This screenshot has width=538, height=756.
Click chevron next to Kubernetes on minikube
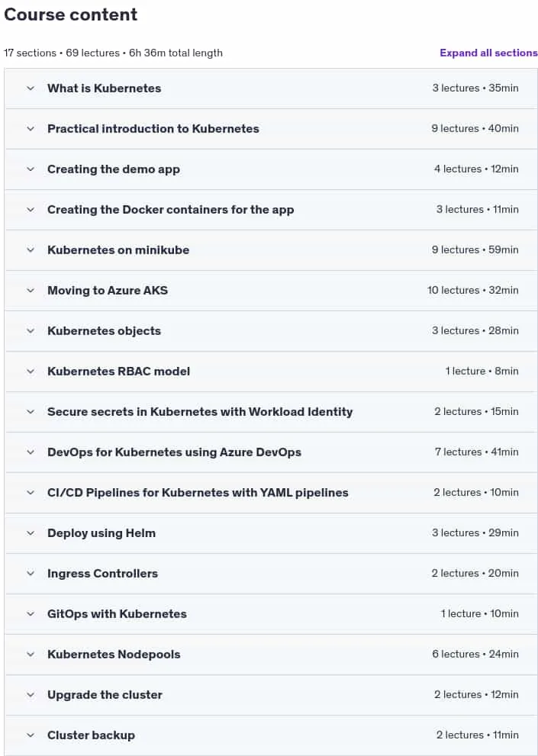point(31,249)
